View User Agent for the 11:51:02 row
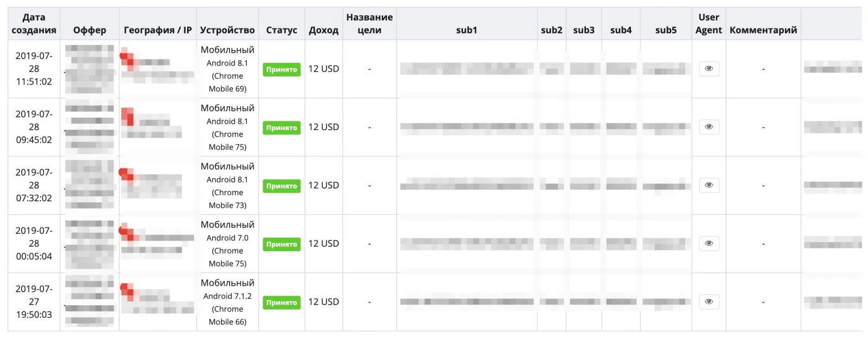 [709, 69]
